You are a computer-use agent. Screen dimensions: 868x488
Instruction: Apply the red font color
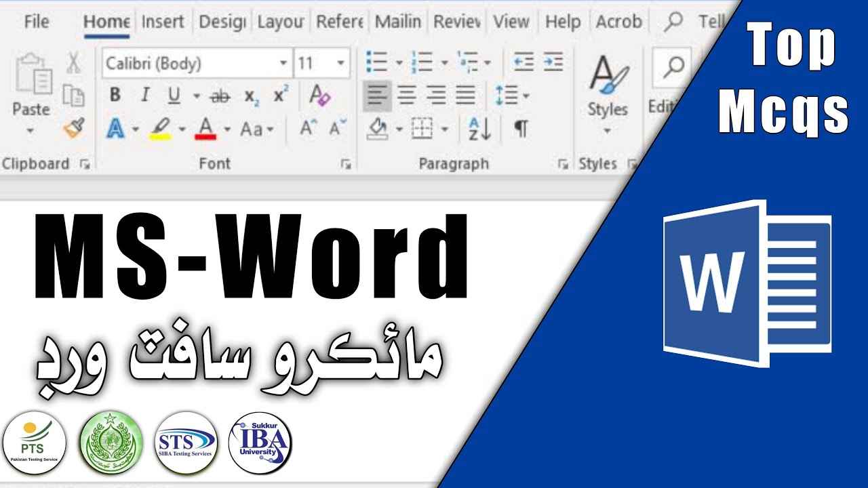(x=206, y=128)
